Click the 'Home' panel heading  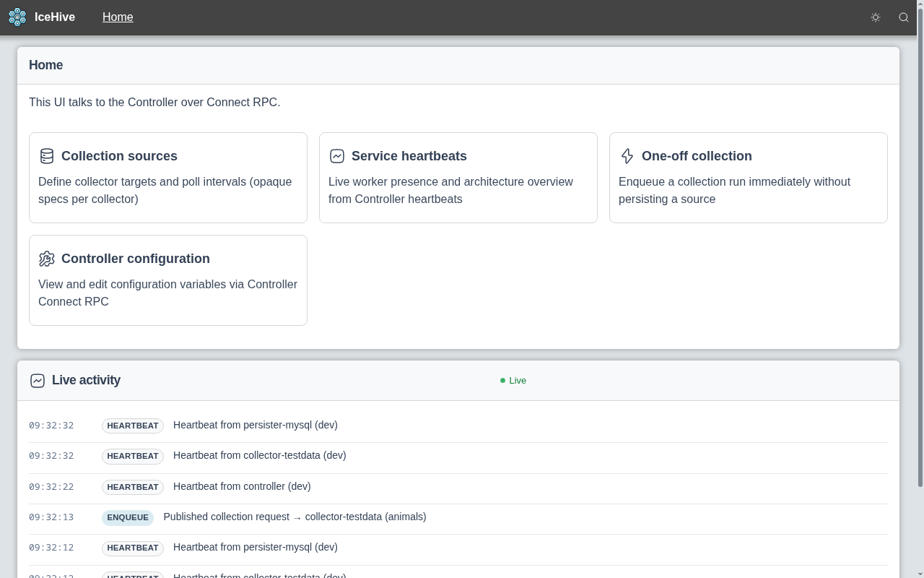click(x=46, y=65)
